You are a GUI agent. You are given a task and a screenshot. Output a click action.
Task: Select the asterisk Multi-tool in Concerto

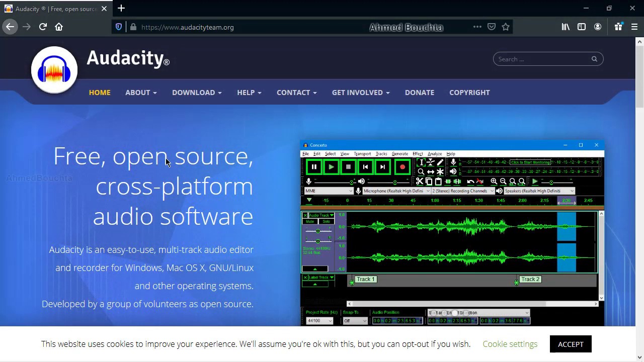click(440, 172)
